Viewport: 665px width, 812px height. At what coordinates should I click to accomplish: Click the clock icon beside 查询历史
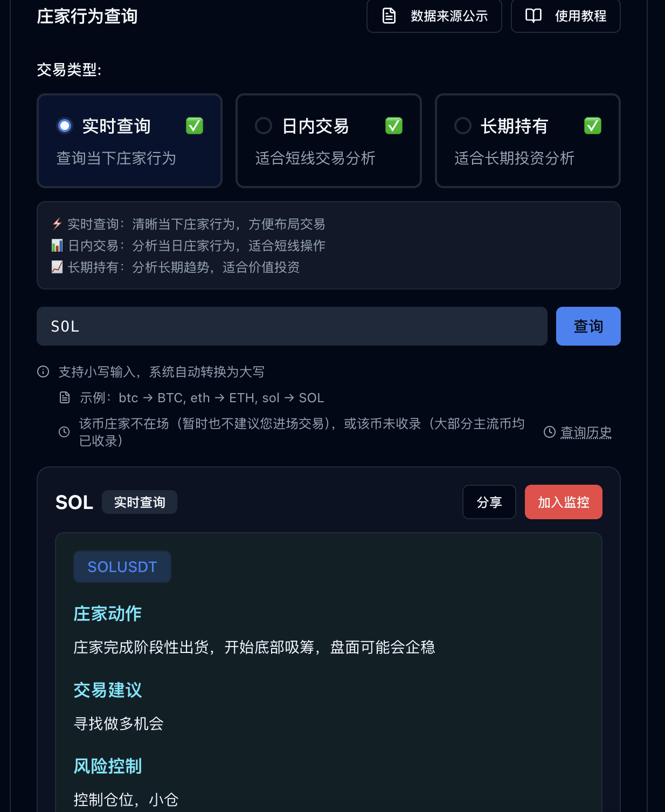550,432
